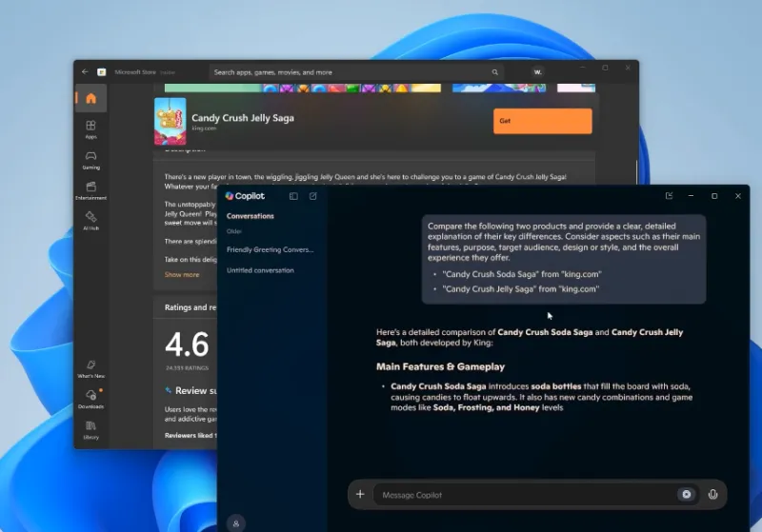The width and height of the screenshot is (762, 532).
Task: Click the Main Features & Gameplay heading
Action: pos(440,367)
